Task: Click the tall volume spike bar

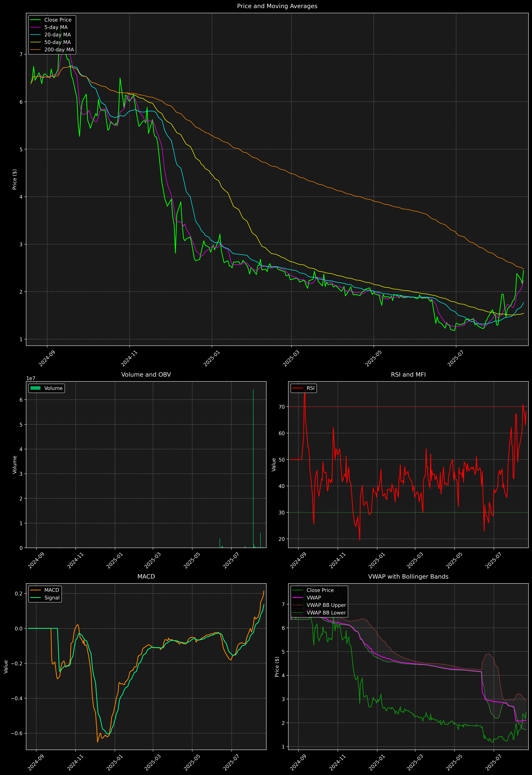Action: point(253,467)
